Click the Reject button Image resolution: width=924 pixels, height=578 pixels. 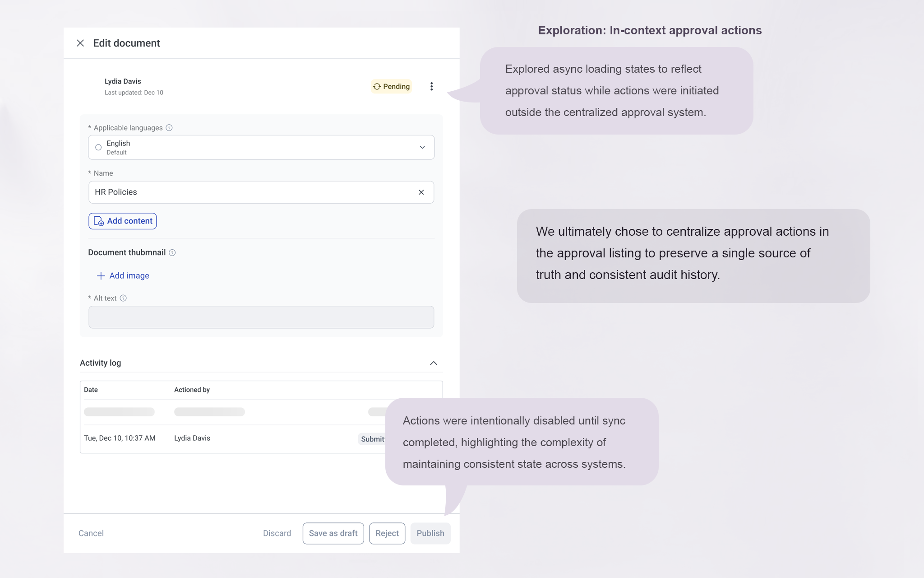point(387,533)
